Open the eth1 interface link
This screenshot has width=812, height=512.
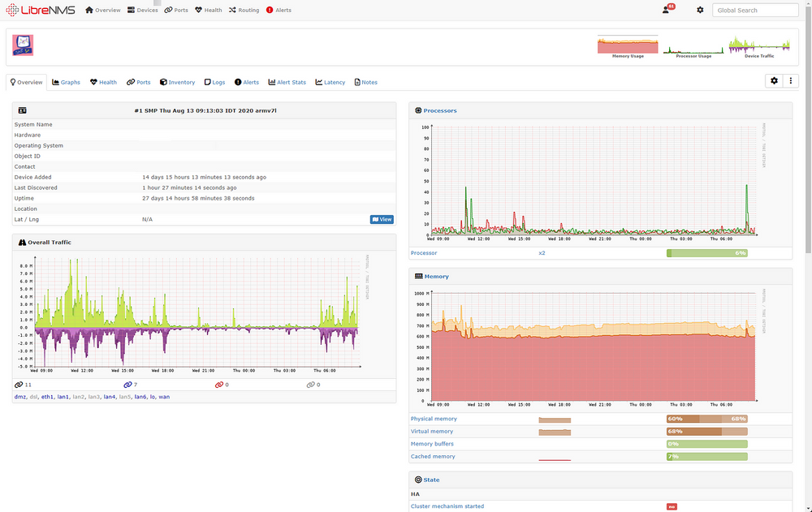pos(47,396)
